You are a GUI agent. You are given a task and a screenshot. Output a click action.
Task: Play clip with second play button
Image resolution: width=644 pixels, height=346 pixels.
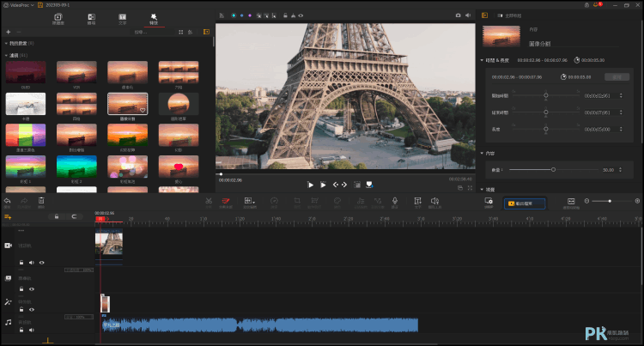tap(323, 185)
